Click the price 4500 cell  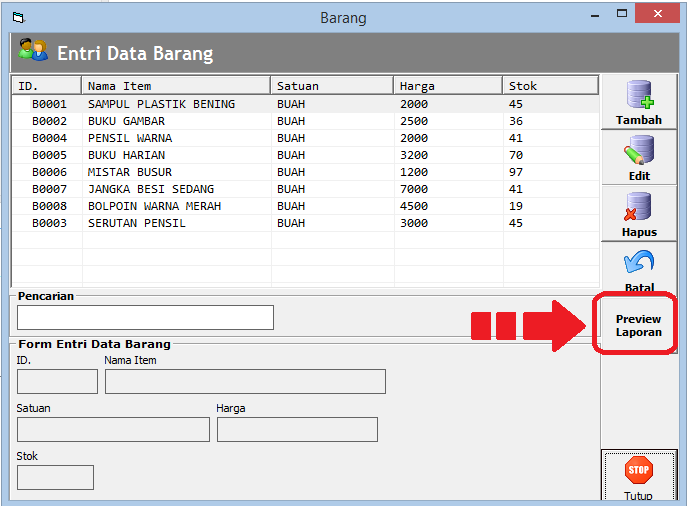click(414, 206)
